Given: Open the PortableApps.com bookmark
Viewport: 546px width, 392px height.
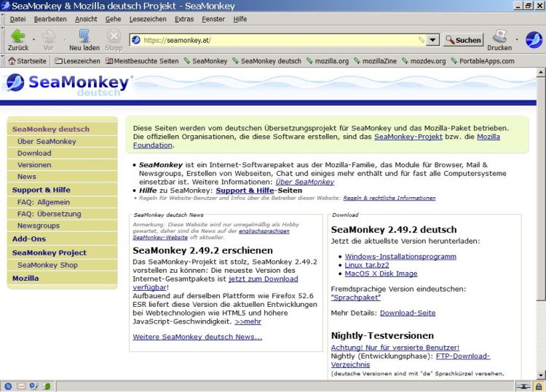Looking at the screenshot, I should point(483,61).
